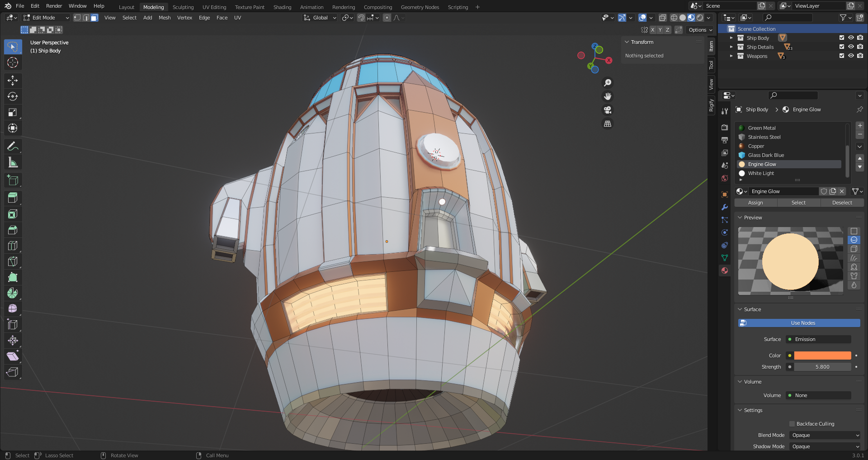Expand the Ship Body collection
The height and width of the screenshot is (460, 868).
tap(731, 38)
